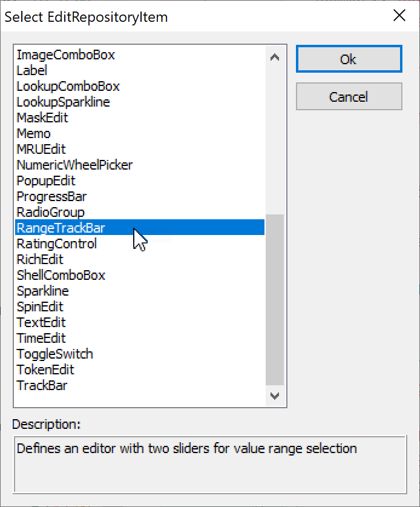The width and height of the screenshot is (420, 507).
Task: Select RadioGroup in the list
Action: tap(50, 213)
